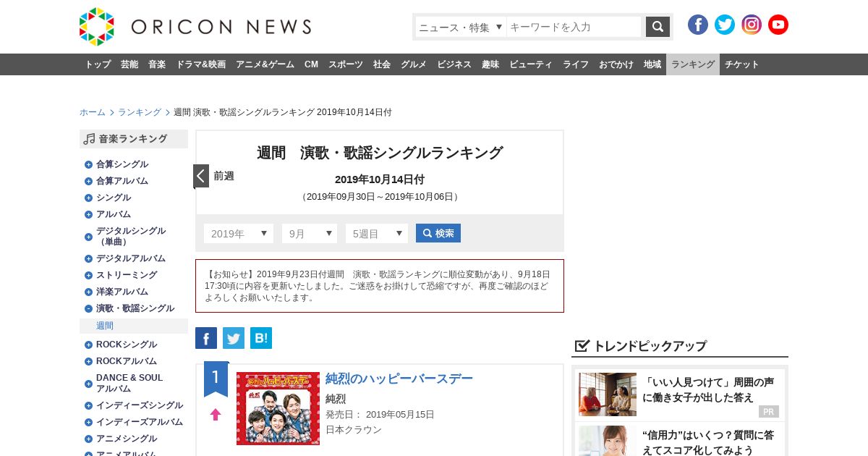Open the 芸能 nav item

click(x=129, y=64)
